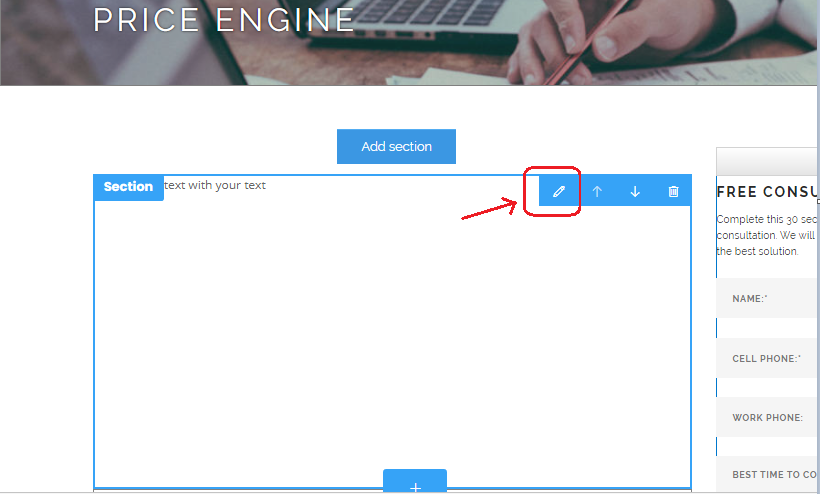The image size is (820, 494).
Task: Click the "text with your text" placeholder
Action: click(215, 185)
